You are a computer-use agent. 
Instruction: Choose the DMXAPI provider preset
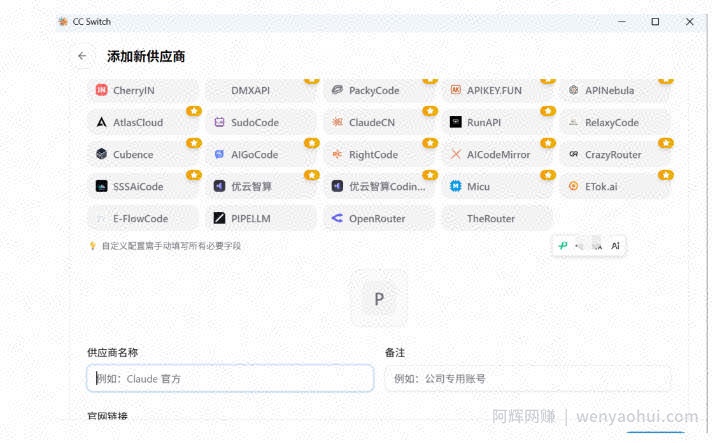coord(261,90)
